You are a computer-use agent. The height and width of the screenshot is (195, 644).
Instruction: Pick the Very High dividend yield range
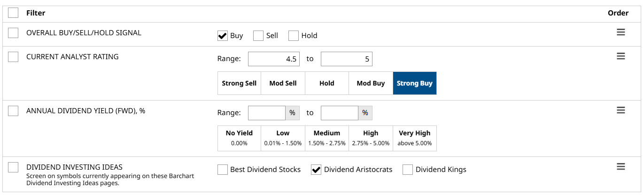coord(415,138)
